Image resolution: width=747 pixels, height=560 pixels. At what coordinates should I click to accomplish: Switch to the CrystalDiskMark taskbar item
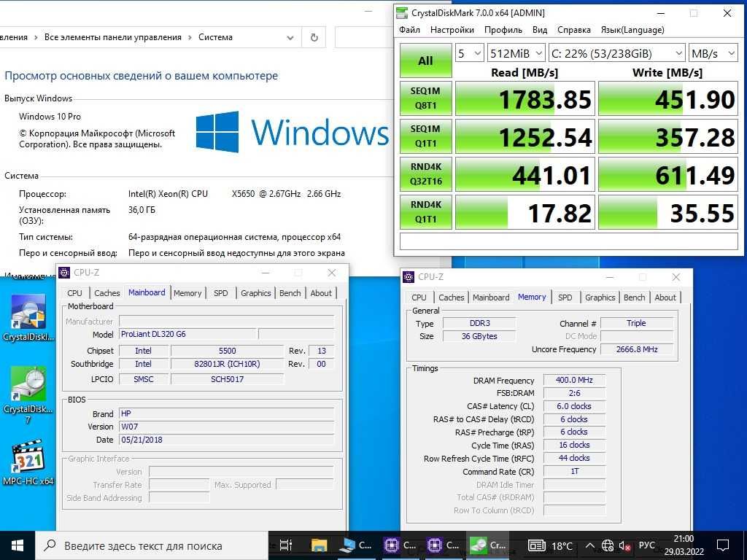click(487, 545)
